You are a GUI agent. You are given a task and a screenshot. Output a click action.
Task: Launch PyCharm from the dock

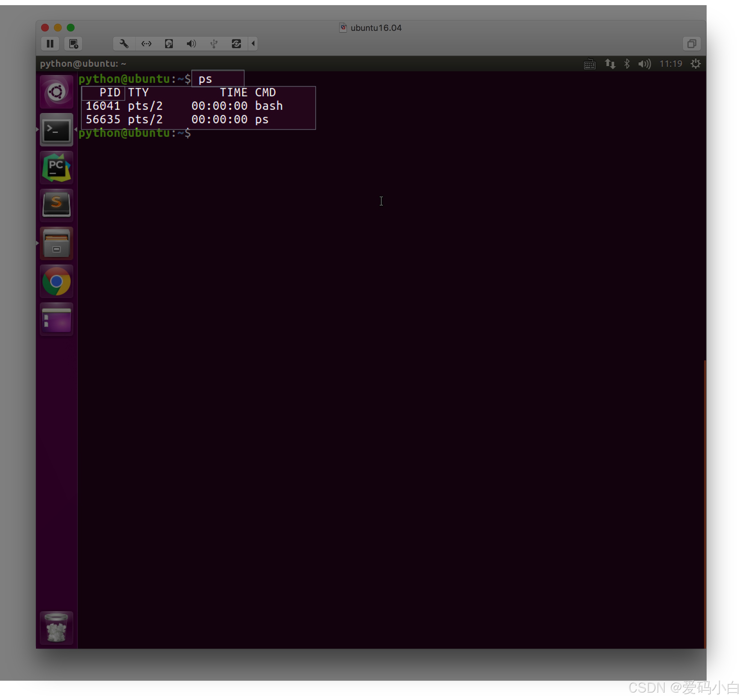coord(56,168)
